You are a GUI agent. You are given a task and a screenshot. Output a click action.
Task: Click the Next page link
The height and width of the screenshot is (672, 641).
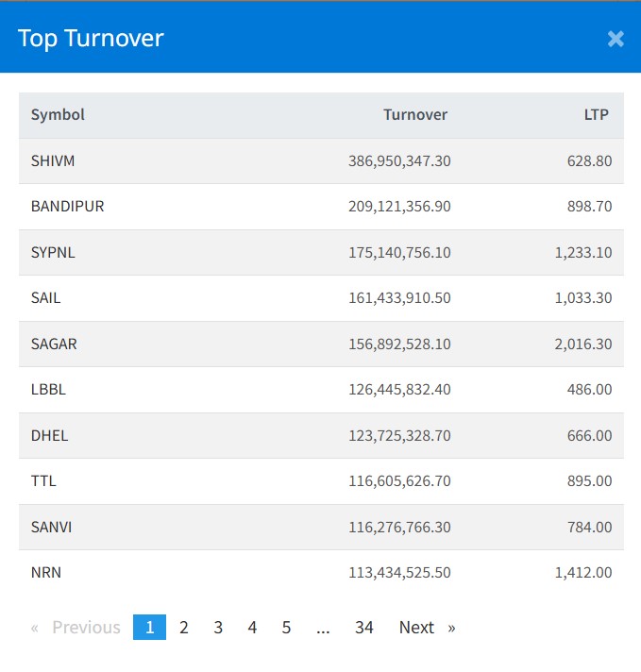[x=426, y=628]
